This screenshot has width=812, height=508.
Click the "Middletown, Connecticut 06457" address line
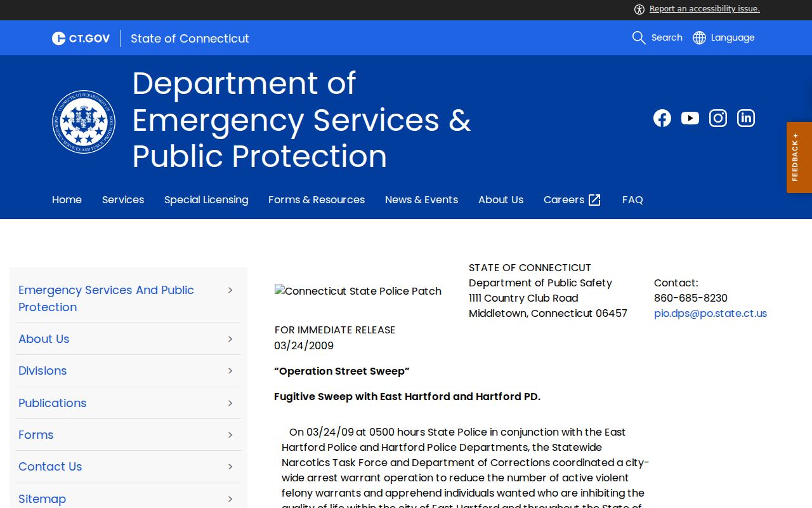point(548,314)
